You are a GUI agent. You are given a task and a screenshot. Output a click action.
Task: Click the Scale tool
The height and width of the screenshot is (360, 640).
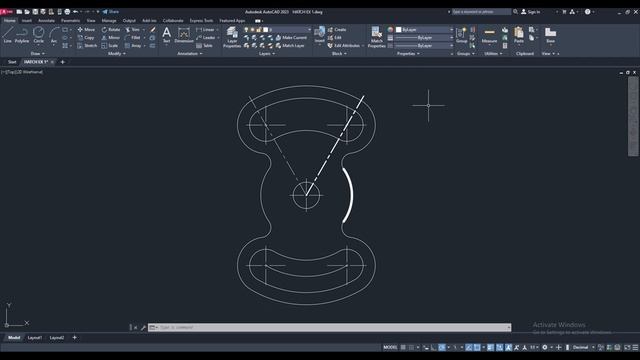[x=110, y=46]
